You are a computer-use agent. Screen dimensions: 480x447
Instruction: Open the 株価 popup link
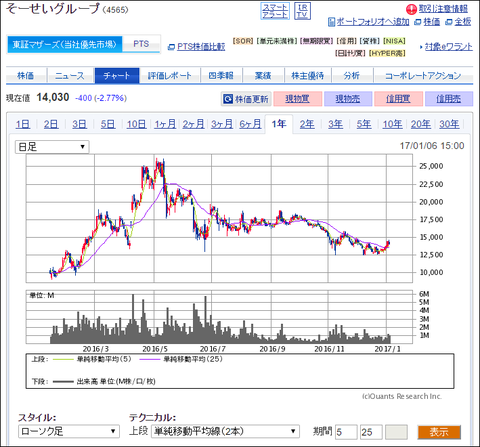click(432, 22)
